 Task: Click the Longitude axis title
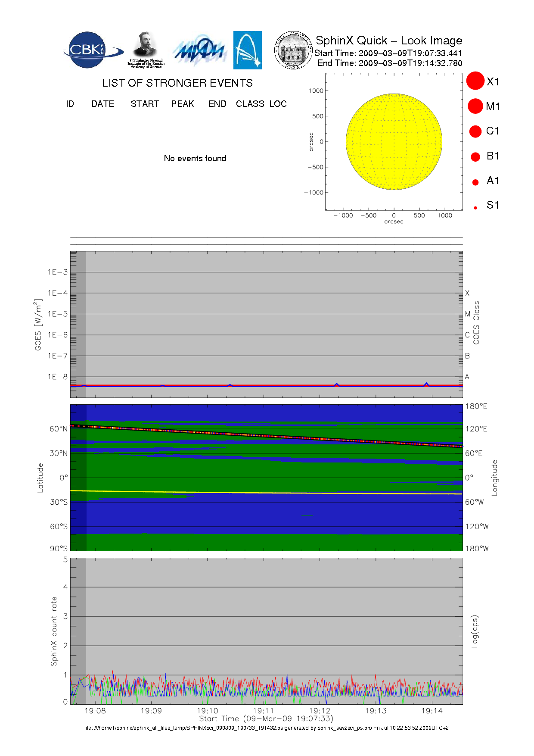[494, 478]
